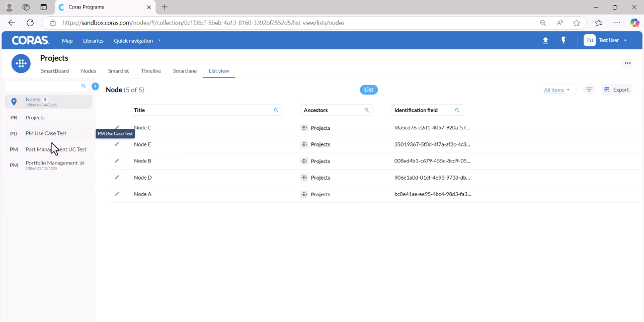
Task: Click the Projects ancestor icon for Node B
Action: pyautogui.click(x=304, y=161)
